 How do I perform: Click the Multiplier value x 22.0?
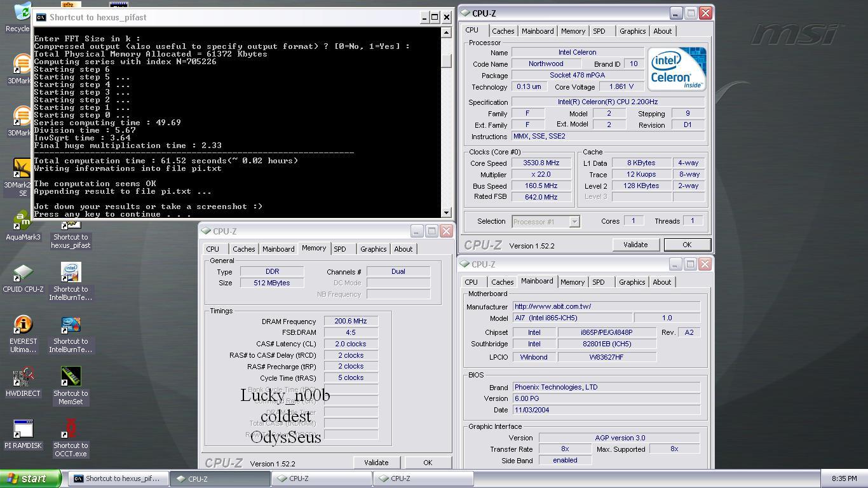[541, 175]
